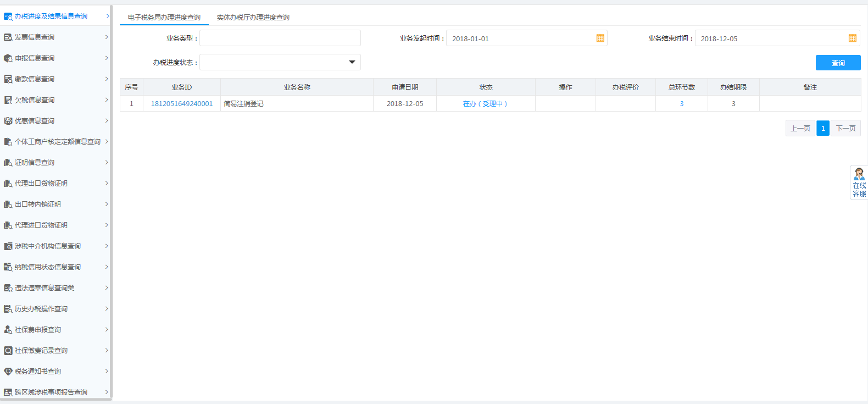Open the 办税进度状态 dropdown
Viewport: 868px width, 404px height.
[x=352, y=62]
